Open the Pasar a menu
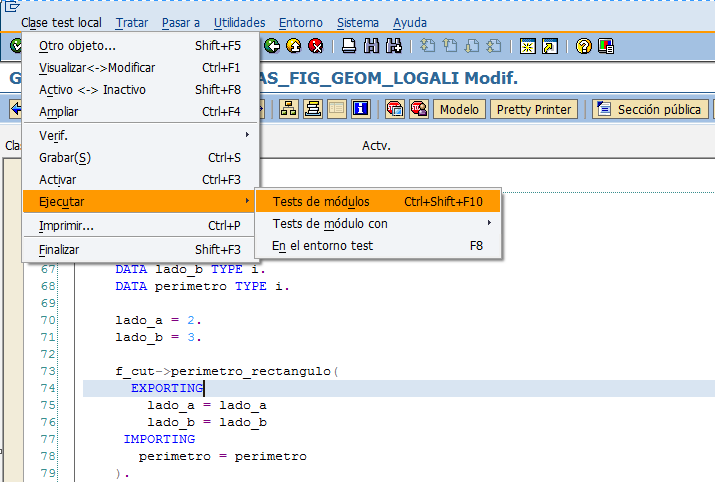The height and width of the screenshot is (482, 715). (x=181, y=23)
